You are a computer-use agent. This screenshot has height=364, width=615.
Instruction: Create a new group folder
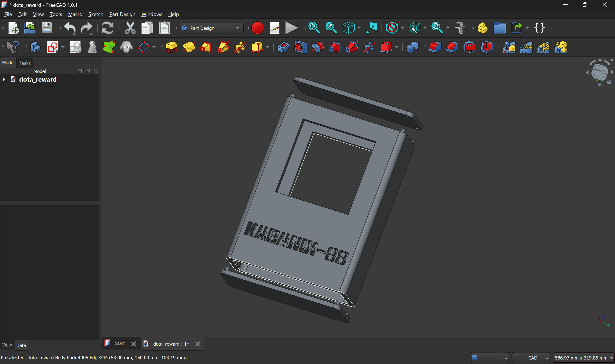point(499,28)
